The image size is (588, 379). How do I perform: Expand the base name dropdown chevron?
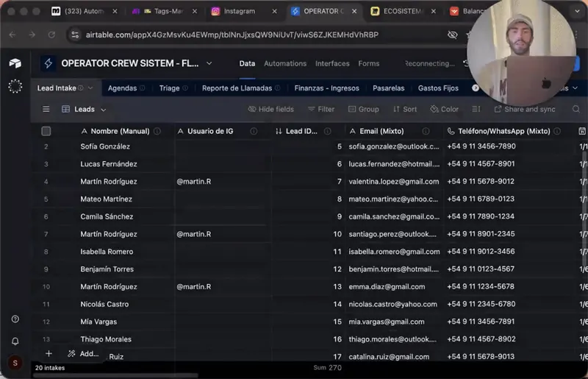point(209,63)
